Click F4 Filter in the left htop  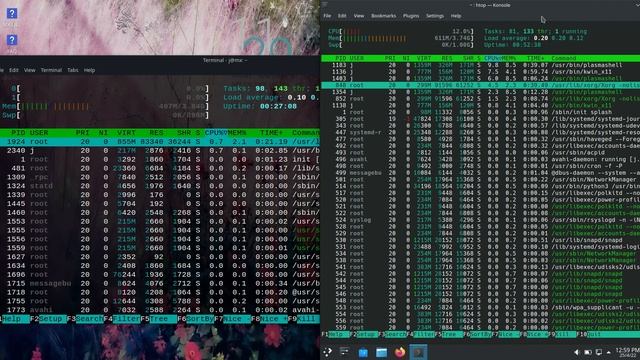click(x=122, y=319)
